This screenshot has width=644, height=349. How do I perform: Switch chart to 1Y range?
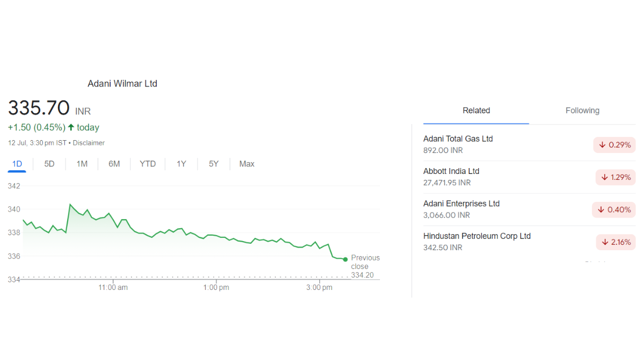coord(181,164)
